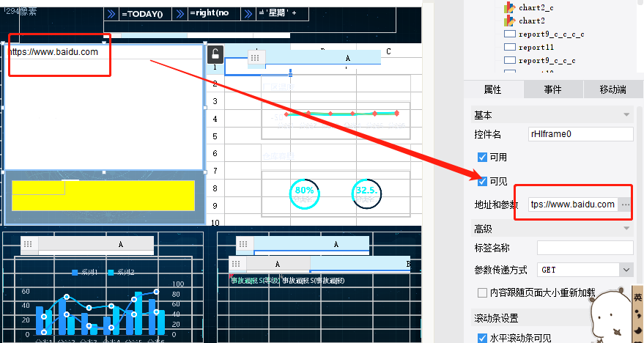The width and height of the screenshot is (644, 343).
Task: Switch to the 事件 tab
Action: 553,89
